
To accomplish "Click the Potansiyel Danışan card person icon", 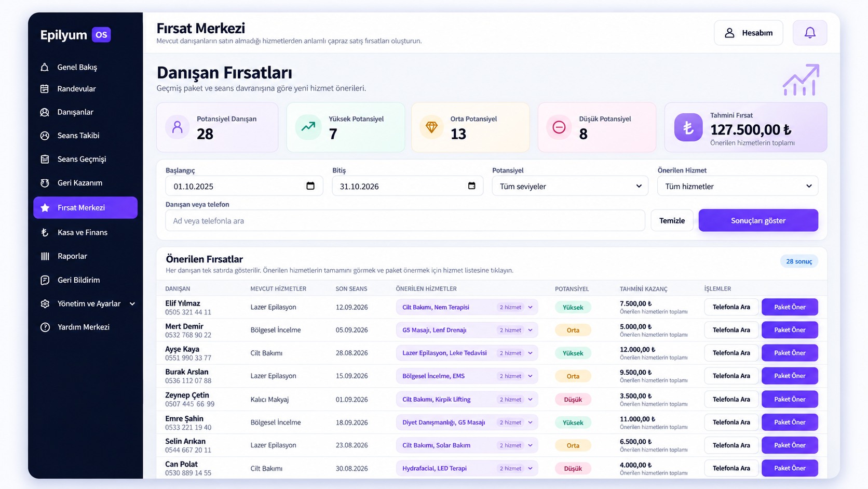I will pyautogui.click(x=178, y=127).
